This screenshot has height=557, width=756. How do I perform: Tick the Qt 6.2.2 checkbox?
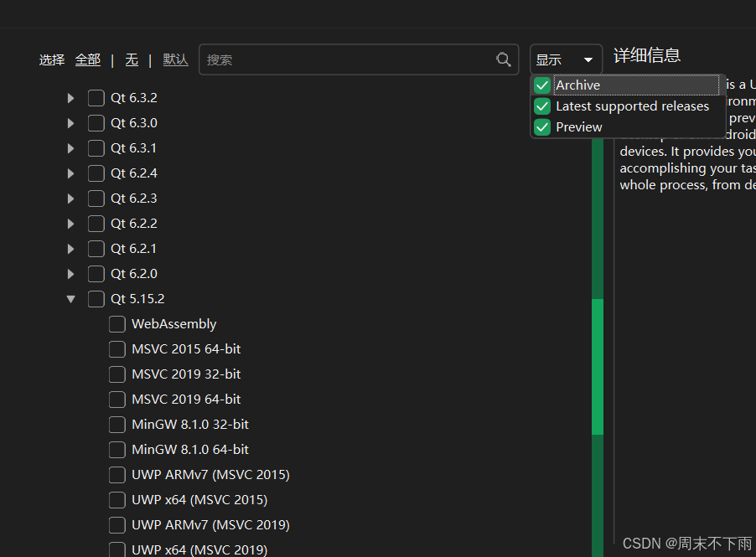pyautogui.click(x=96, y=224)
